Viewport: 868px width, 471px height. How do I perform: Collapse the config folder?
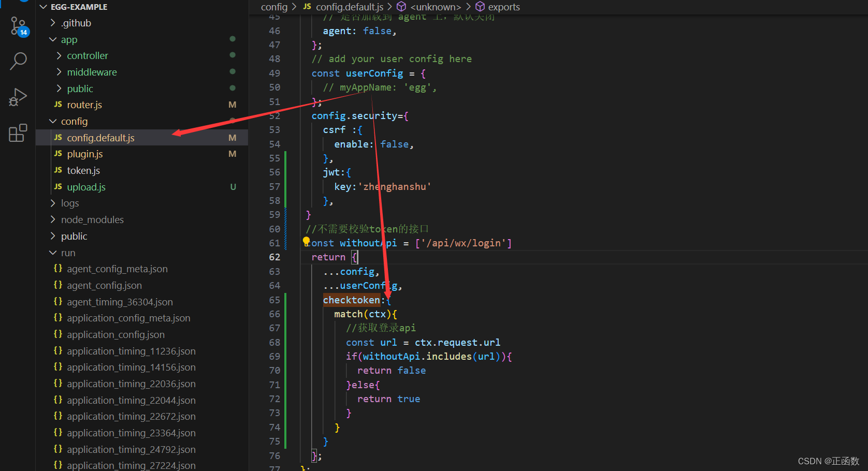pyautogui.click(x=53, y=121)
